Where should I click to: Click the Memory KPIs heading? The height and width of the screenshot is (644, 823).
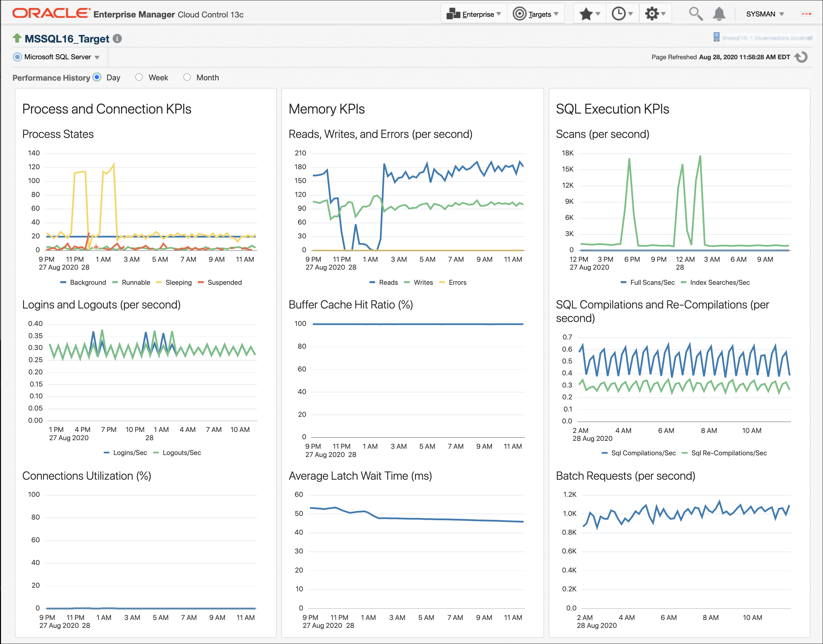click(x=327, y=109)
